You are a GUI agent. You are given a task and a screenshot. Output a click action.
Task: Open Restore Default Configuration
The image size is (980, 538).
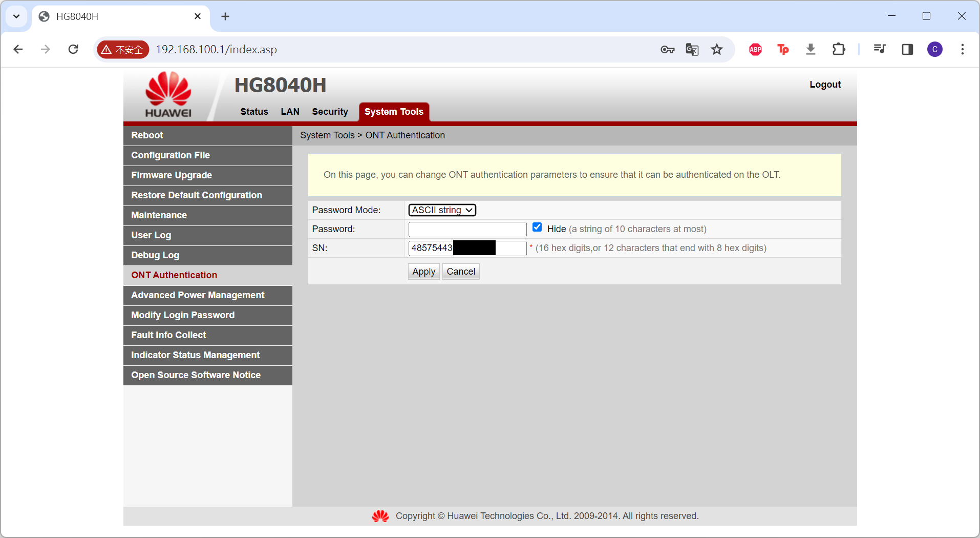(x=208, y=195)
